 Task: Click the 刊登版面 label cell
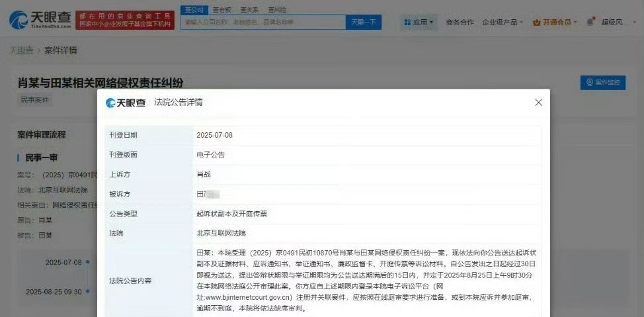(149, 155)
